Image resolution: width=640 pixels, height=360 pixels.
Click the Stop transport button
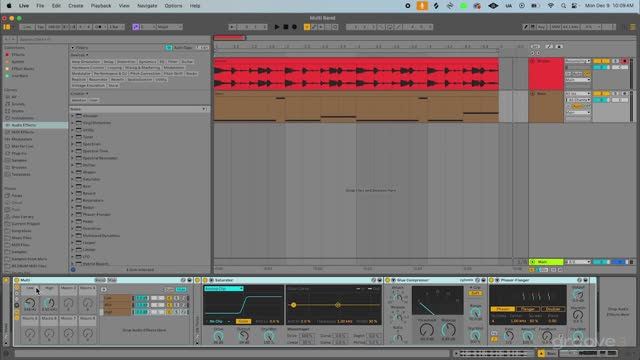[x=286, y=27]
